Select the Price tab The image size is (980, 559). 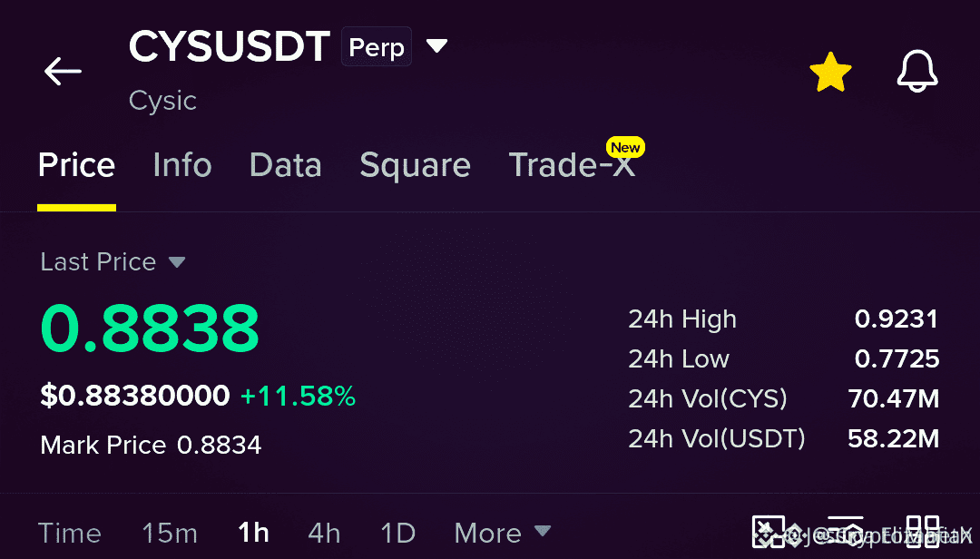(76, 165)
